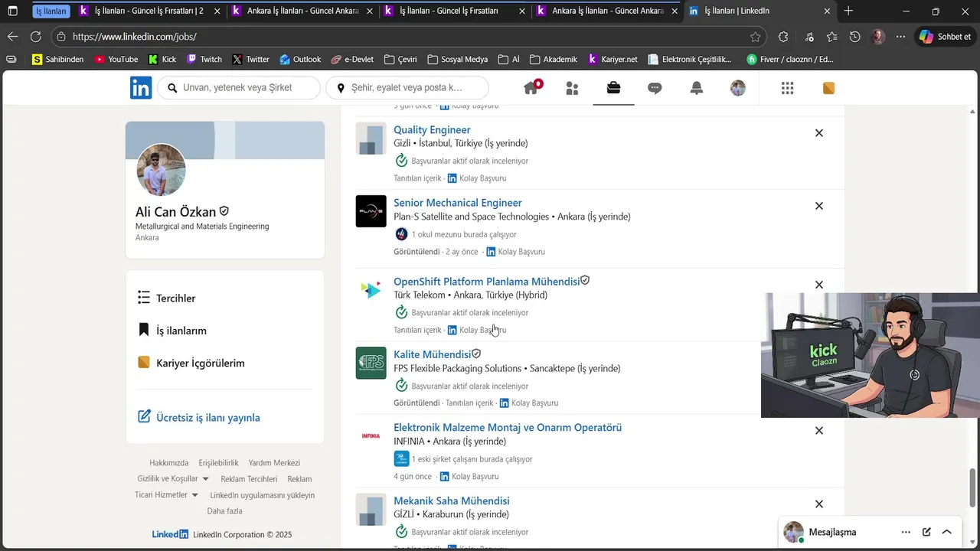
Task: Bookmark page with star icon
Action: pos(756,37)
